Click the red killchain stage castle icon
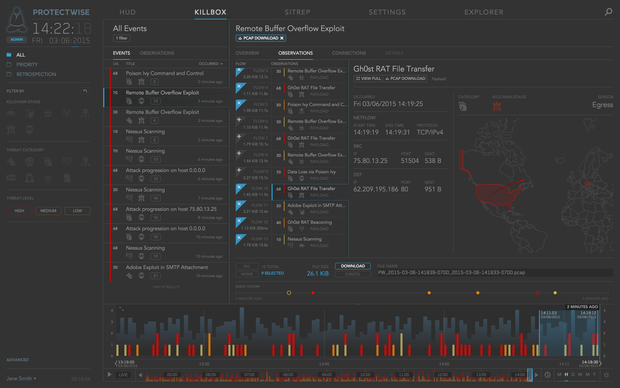The width and height of the screenshot is (620, 388). (x=497, y=106)
